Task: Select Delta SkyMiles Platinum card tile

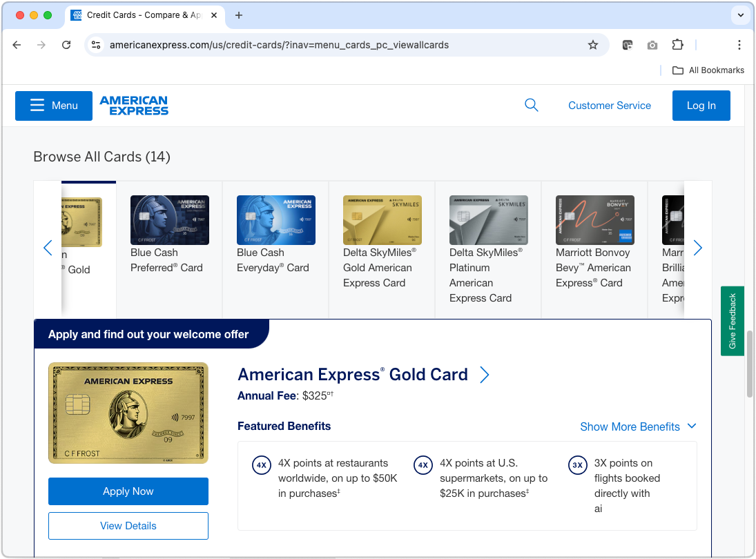Action: point(488,249)
